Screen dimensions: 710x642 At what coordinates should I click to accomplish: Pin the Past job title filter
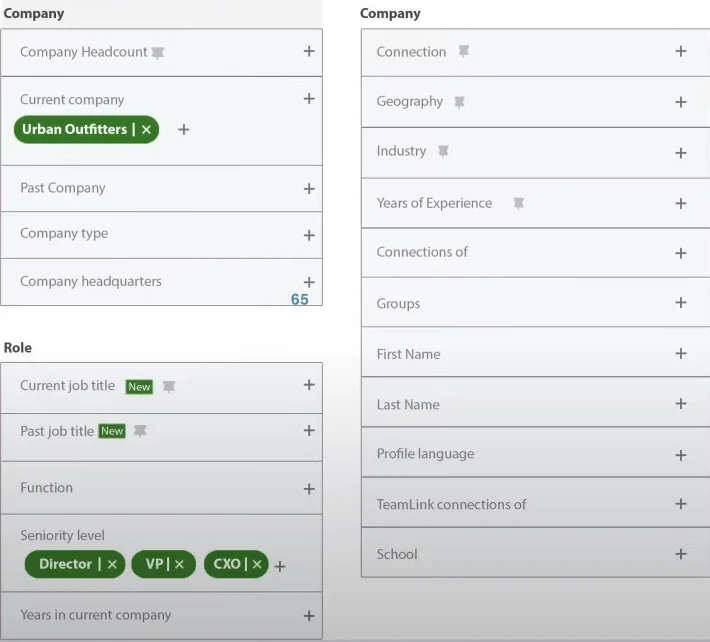tap(140, 431)
